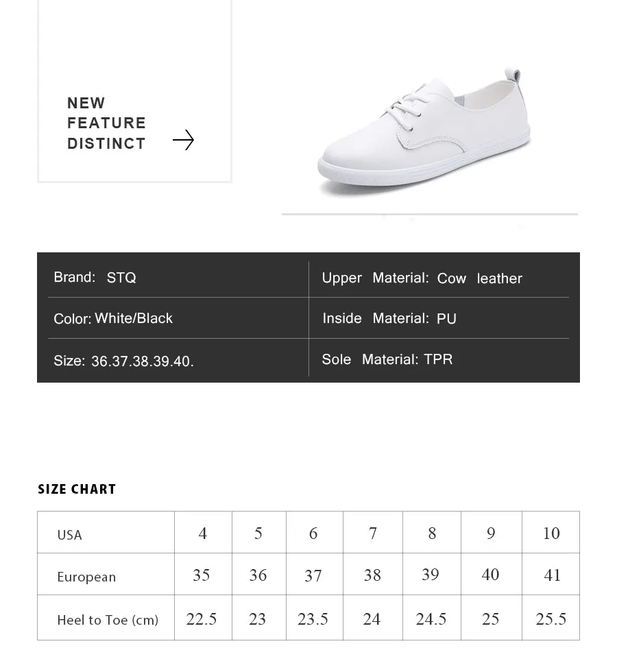This screenshot has width=617, height=672.
Task: Select the USA row label
Action: click(x=69, y=535)
